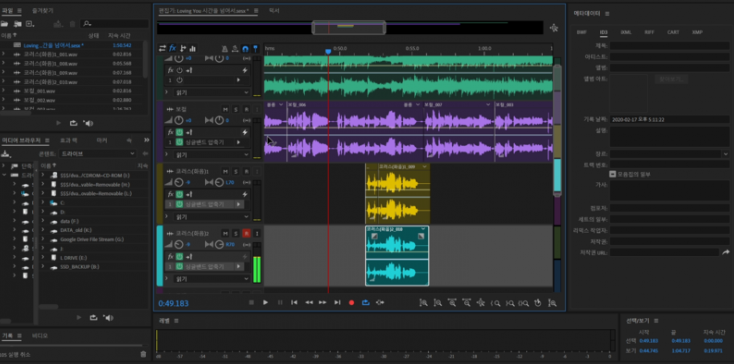Move playhead to previous with the skip-back button
This screenshot has height=364, width=734.
(x=294, y=302)
